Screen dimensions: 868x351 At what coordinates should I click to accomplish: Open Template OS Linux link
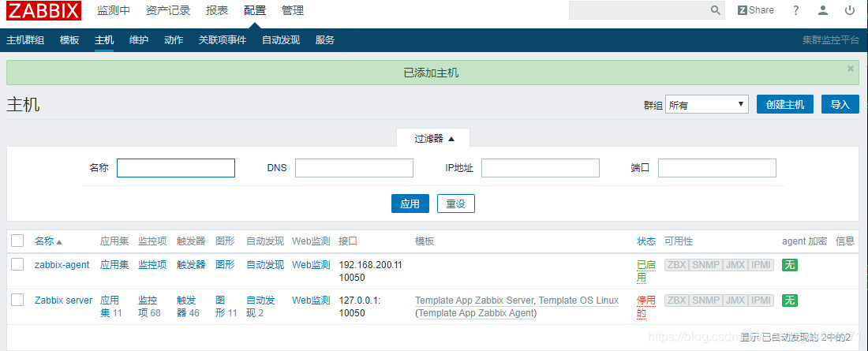(578, 301)
